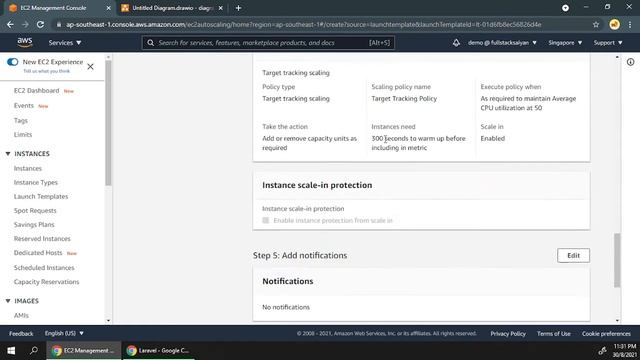Click Tell us what you think link
Screen dimensions: 640x360
[47, 71]
